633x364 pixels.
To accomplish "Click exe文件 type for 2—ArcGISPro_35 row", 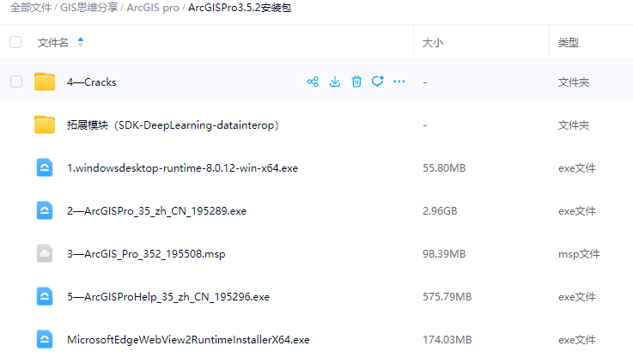I will pyautogui.click(x=577, y=211).
